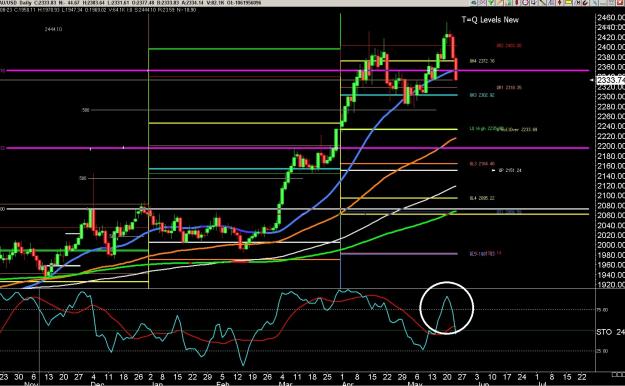The width and height of the screenshot is (625, 386).
Task: Click the 2460.00 price axis label
Action: 610,18
